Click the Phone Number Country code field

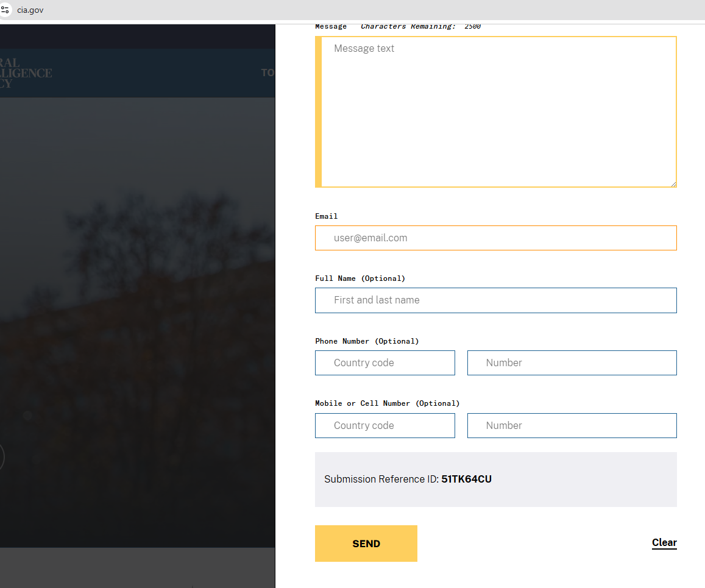(x=385, y=363)
